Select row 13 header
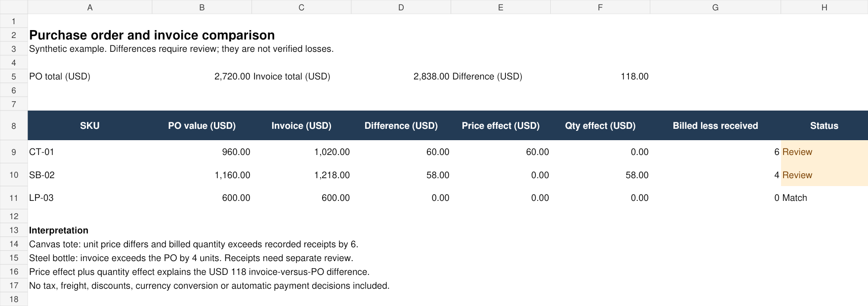 [x=14, y=230]
